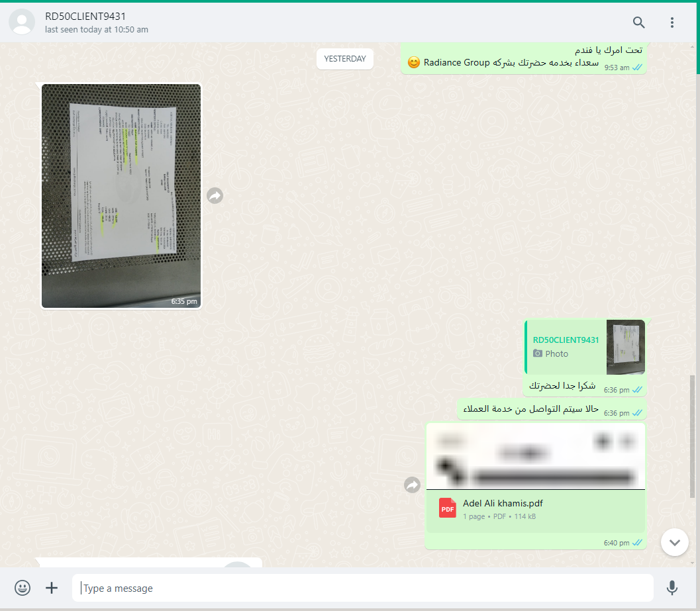700x611 pixels.
Task: Click the Photo label in quoted reply
Action: tap(557, 353)
